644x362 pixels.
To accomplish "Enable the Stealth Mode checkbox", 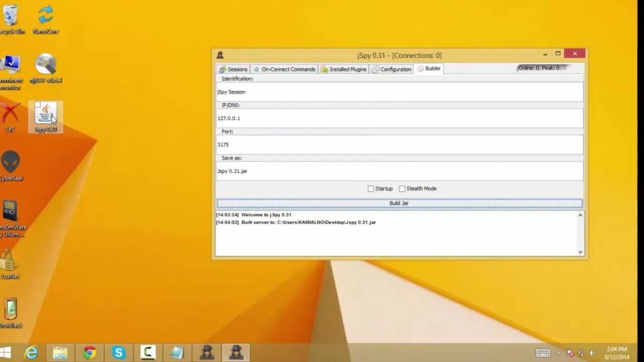I will [402, 189].
